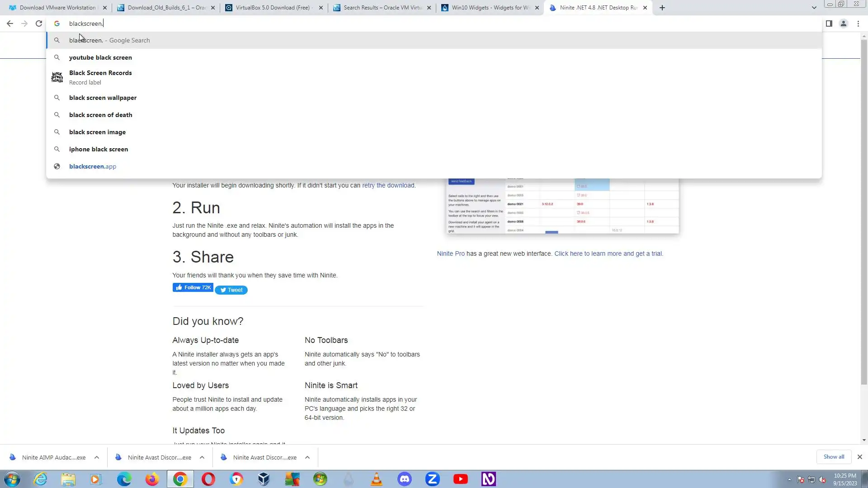Open the Chrome profile avatar icon
Viewport: 868px width, 488px height.
pos(843,23)
